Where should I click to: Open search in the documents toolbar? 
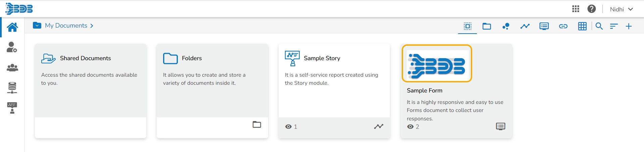click(x=599, y=26)
